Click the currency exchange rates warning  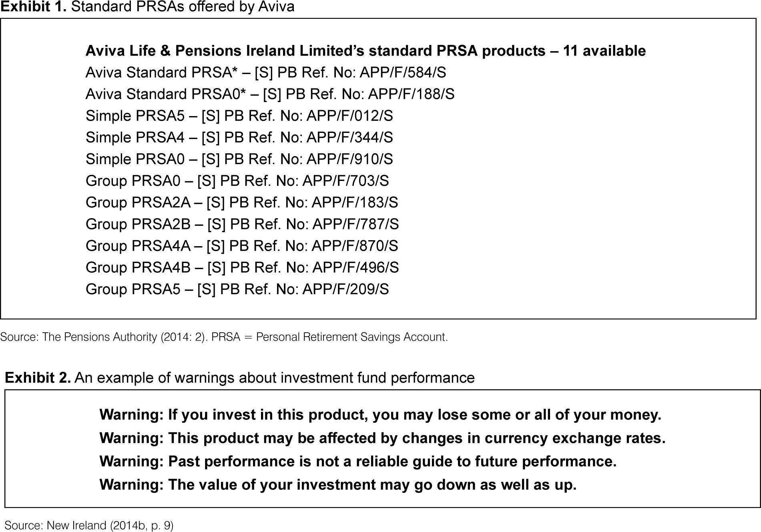tap(382, 438)
